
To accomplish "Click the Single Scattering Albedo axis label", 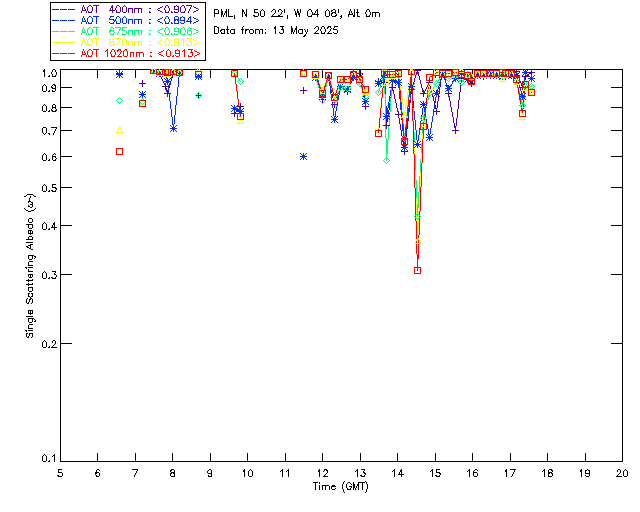I will 30,265.
